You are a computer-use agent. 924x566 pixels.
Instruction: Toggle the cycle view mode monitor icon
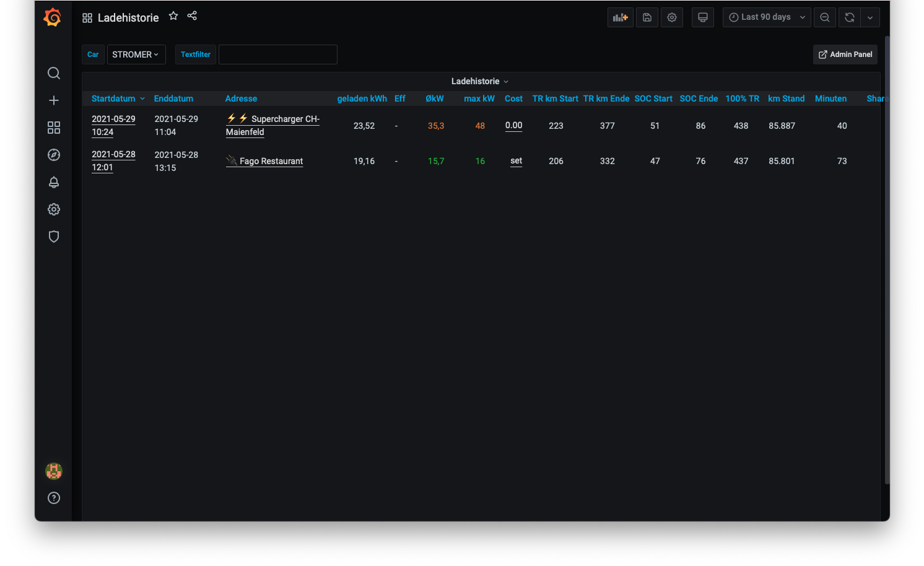tap(702, 17)
